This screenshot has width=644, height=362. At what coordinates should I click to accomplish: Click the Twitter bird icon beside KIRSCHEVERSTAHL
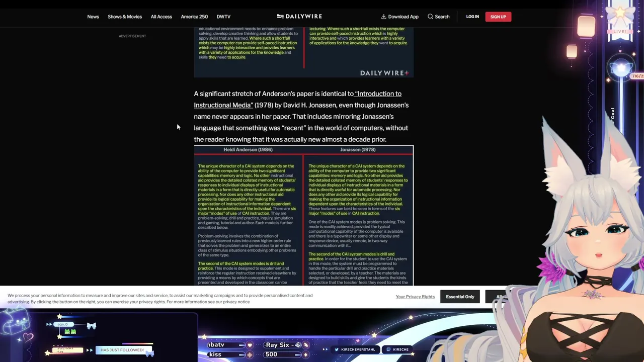[337, 349]
